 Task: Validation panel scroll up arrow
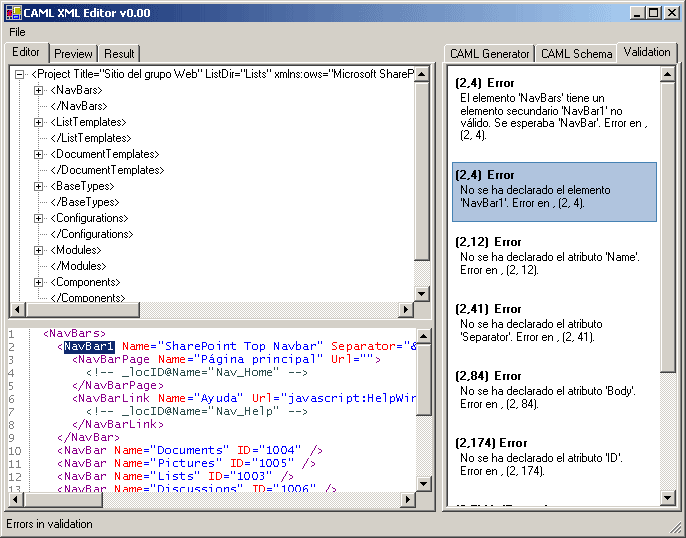click(x=668, y=74)
